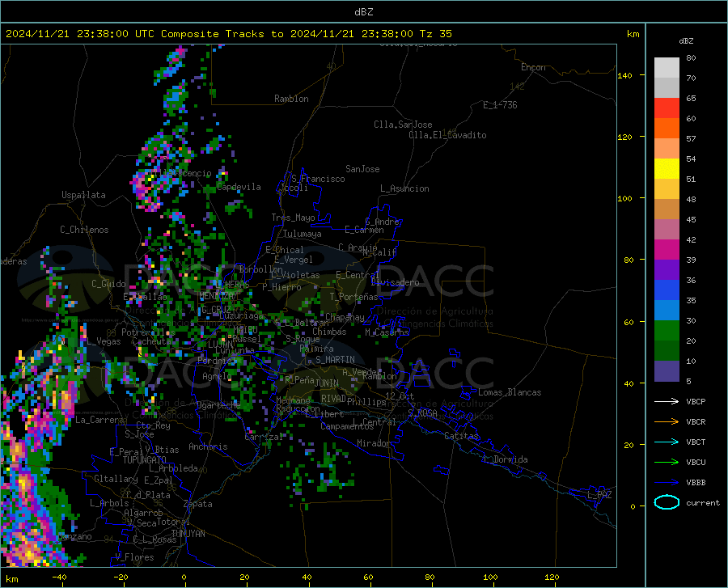Click the Clla.SanJose label
This screenshot has width=728, height=588.
coord(403,125)
